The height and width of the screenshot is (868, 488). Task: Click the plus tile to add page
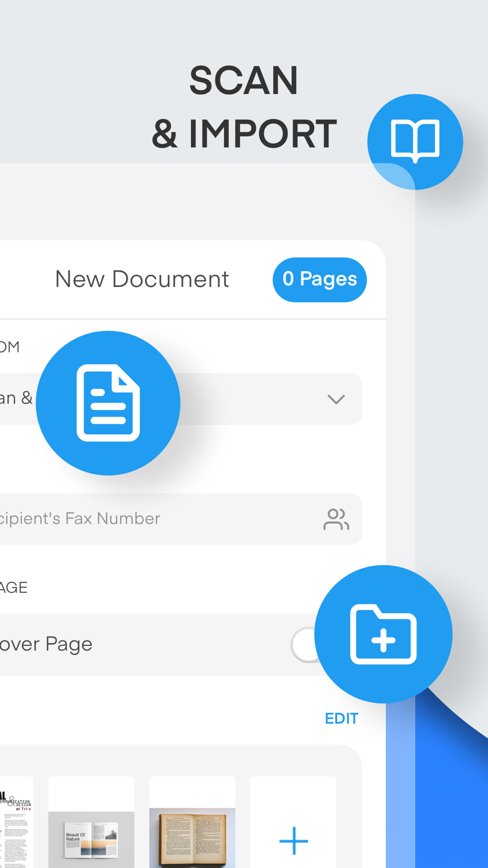293,822
